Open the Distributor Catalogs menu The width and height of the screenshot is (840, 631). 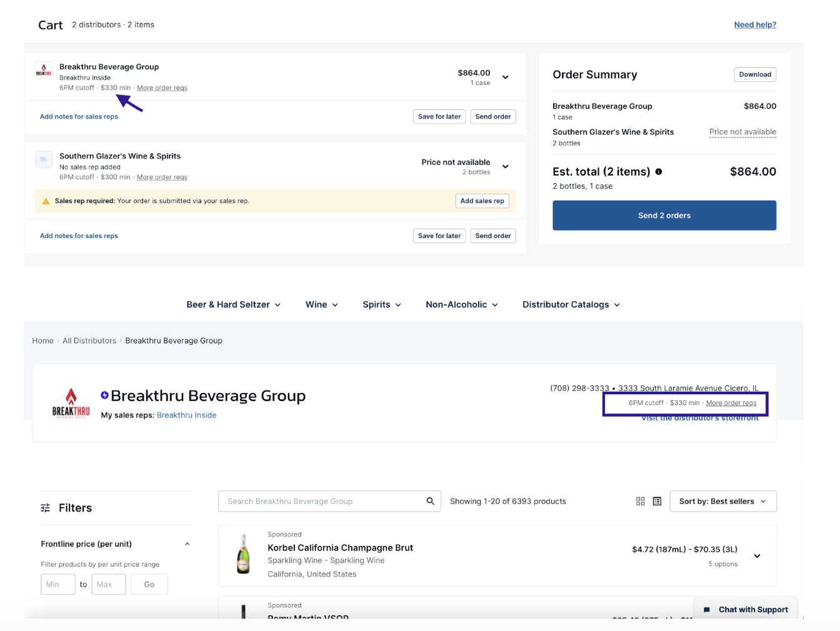pos(571,304)
